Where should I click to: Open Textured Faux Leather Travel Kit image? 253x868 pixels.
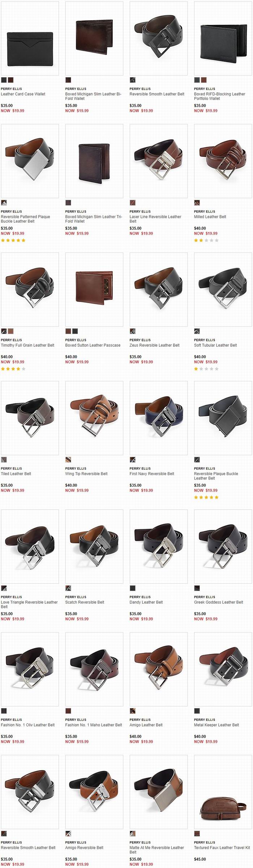(x=223, y=792)
